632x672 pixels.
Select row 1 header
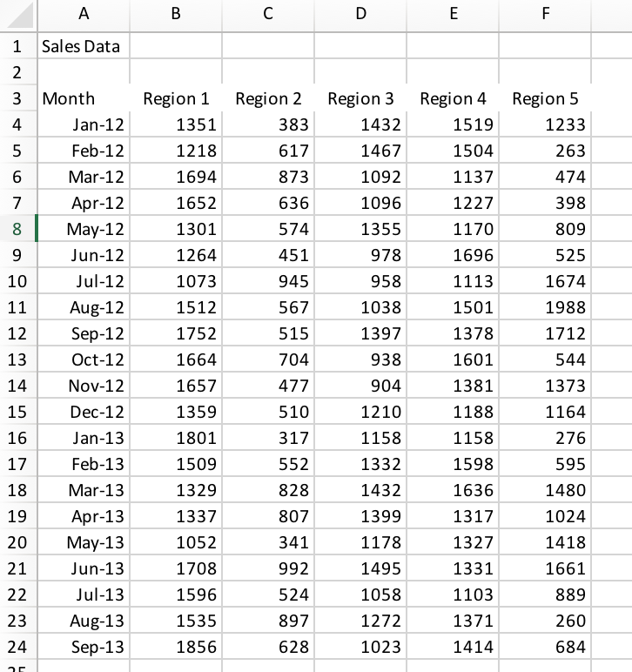click(x=18, y=46)
